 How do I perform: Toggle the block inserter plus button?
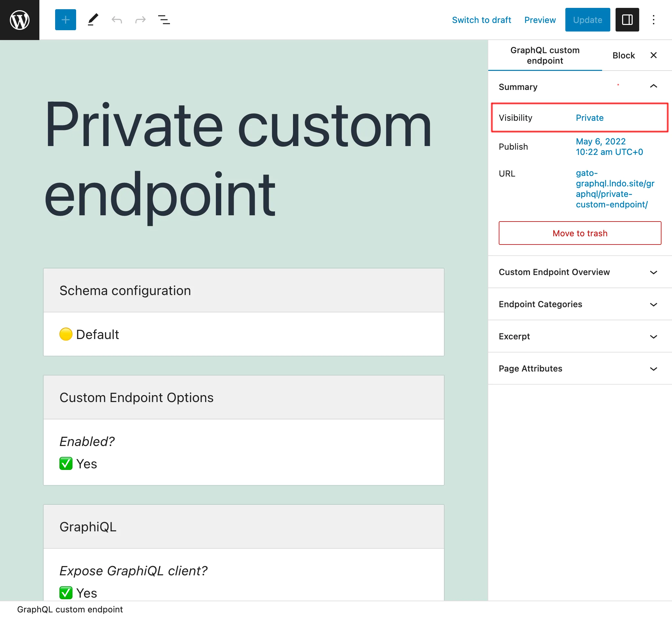65,20
